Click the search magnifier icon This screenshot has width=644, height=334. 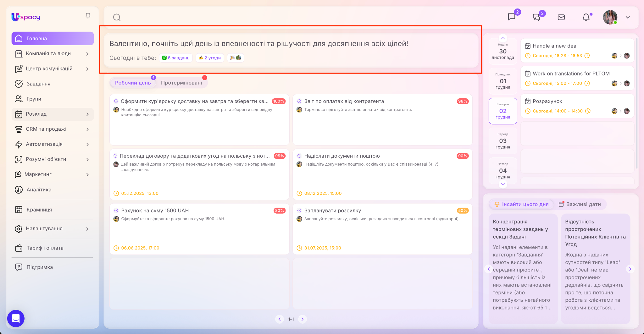[117, 17]
